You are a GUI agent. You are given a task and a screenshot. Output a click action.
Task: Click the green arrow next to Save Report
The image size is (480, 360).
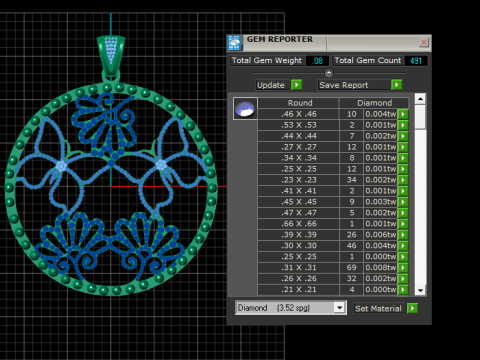[396, 85]
